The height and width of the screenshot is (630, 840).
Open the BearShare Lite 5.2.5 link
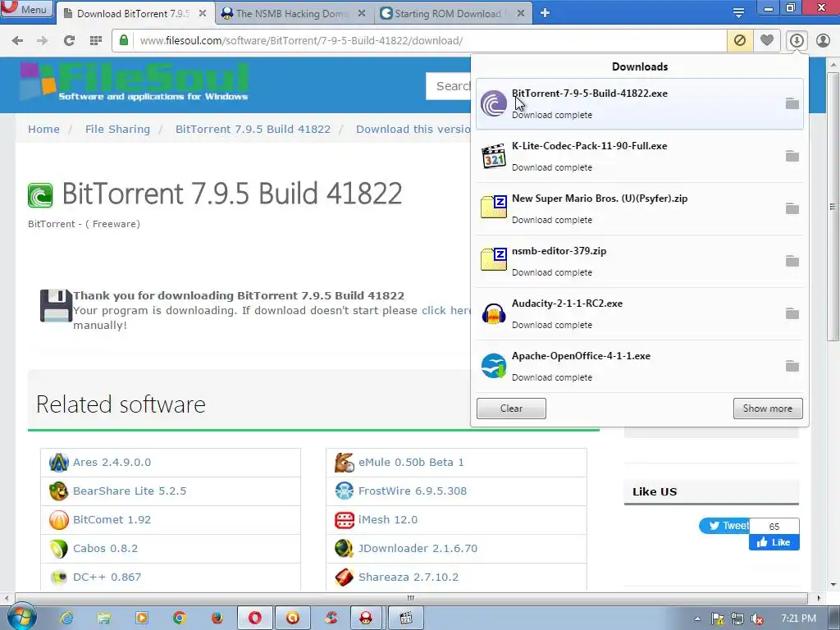click(x=130, y=491)
